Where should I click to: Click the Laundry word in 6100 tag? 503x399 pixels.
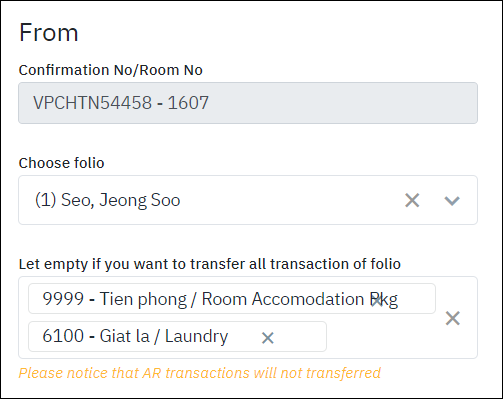[x=197, y=336]
